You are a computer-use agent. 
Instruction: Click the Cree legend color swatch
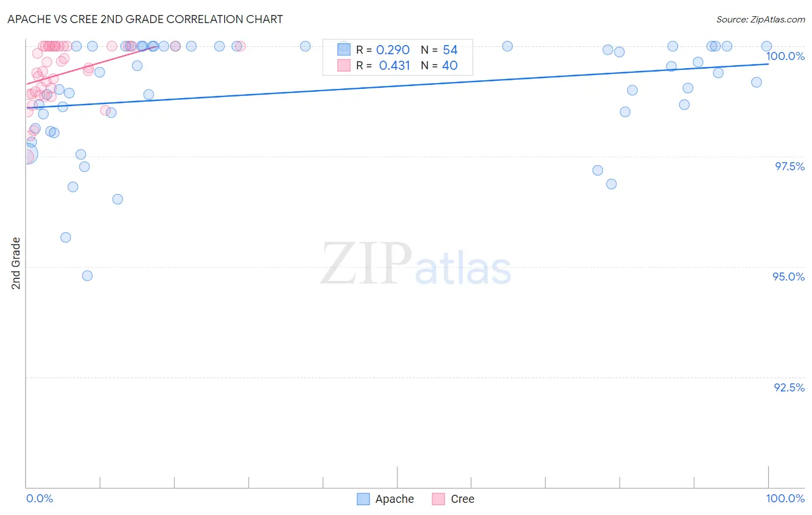click(x=438, y=499)
